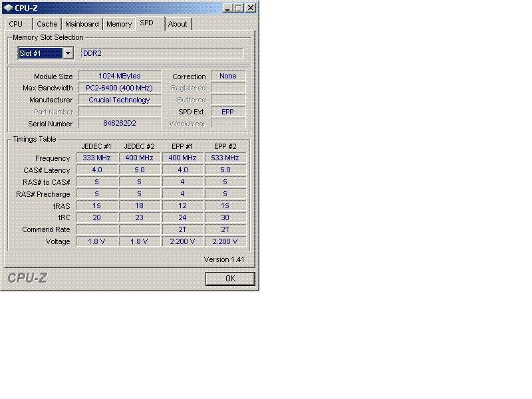This screenshot has width=532, height=399.
Task: Click the Memory Slot Selection group label
Action: pyautogui.click(x=48, y=37)
